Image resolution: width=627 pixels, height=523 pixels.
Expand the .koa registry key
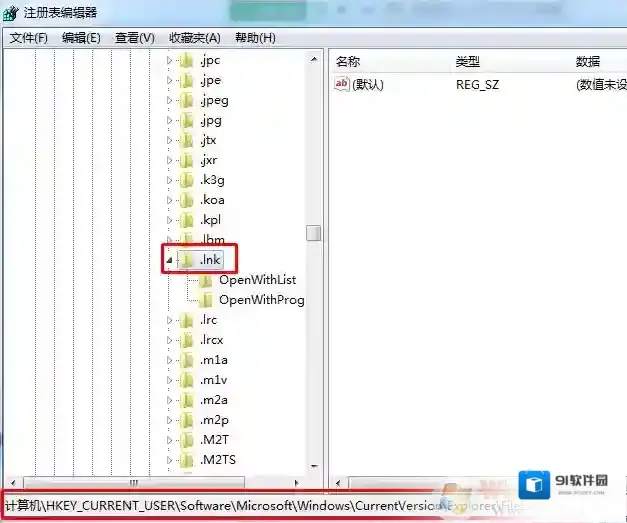pyautogui.click(x=170, y=200)
